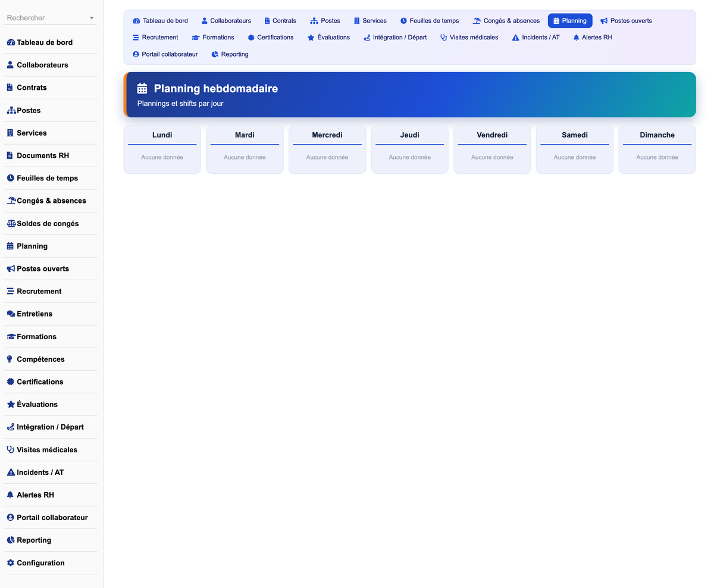Click the Dimanche day column header
This screenshot has width=714, height=588.
657,135
